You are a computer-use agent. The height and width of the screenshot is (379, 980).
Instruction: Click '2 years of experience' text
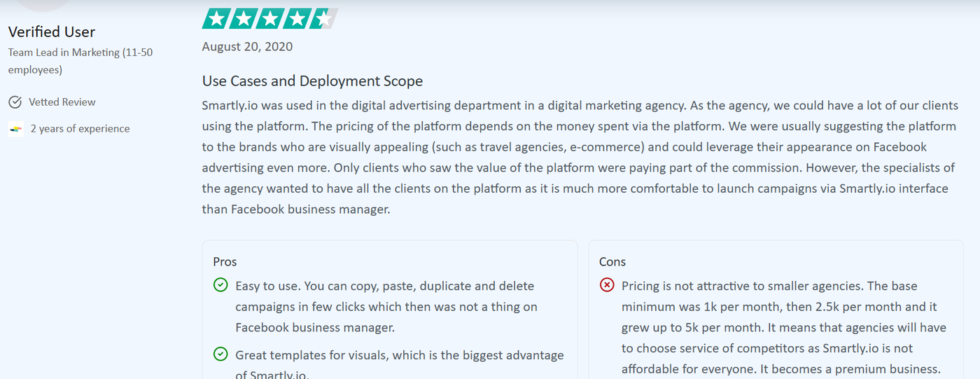80,129
